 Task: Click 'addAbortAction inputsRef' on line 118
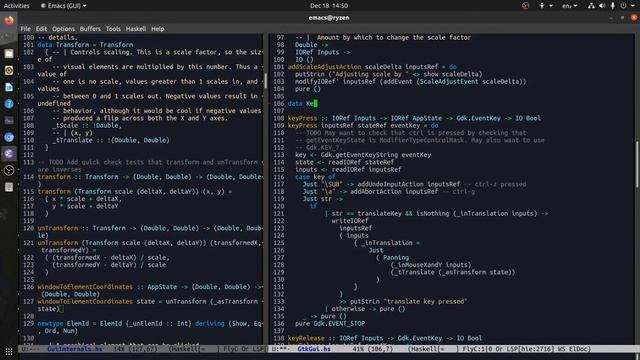click(x=394, y=192)
